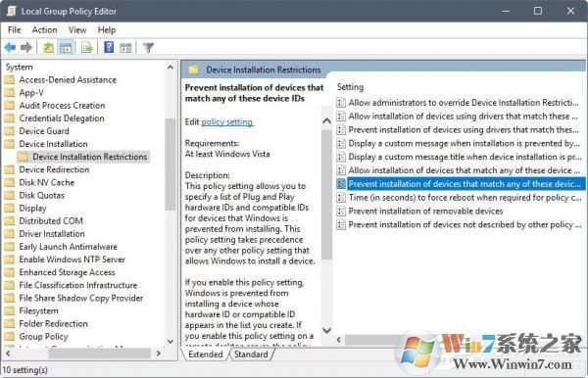Image resolution: width=588 pixels, height=378 pixels.
Task: Click policy icon beside Prevent installation of removable devices
Action: click(x=341, y=211)
